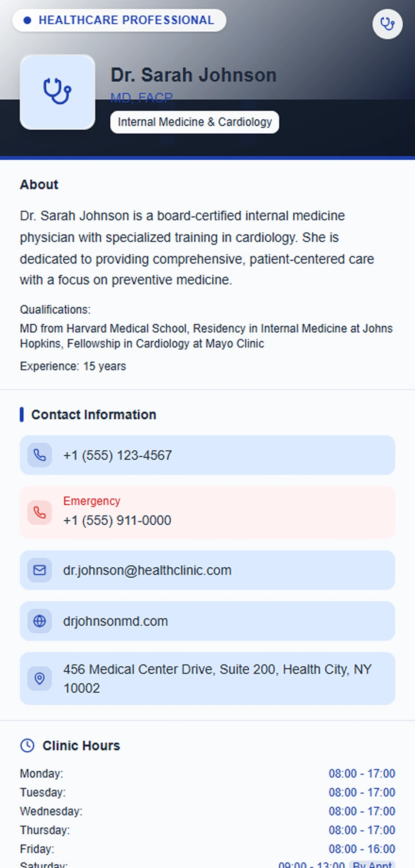415x868 pixels.
Task: Click the Friday 08:00 - 16:00 hours
Action: pos(362,849)
